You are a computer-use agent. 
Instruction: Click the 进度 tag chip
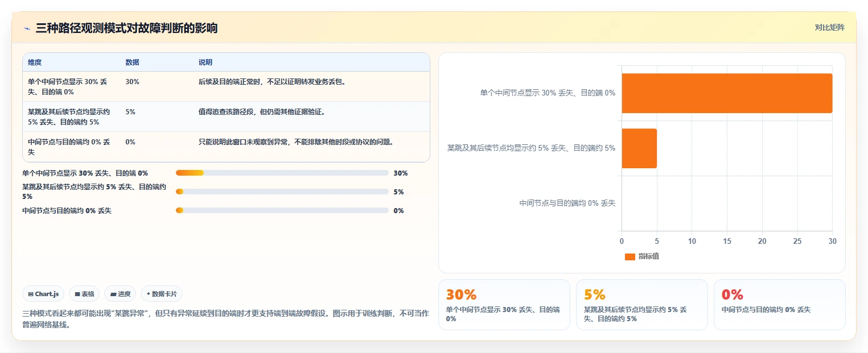tap(120, 294)
